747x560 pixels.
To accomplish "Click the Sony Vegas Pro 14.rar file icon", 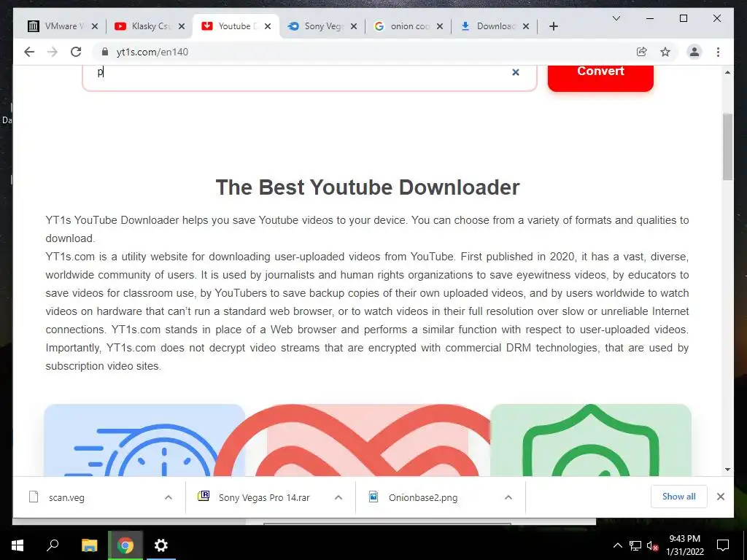I will click(x=204, y=497).
